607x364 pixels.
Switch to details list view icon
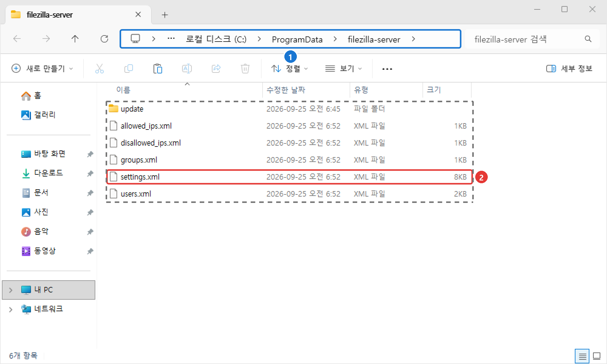click(582, 356)
